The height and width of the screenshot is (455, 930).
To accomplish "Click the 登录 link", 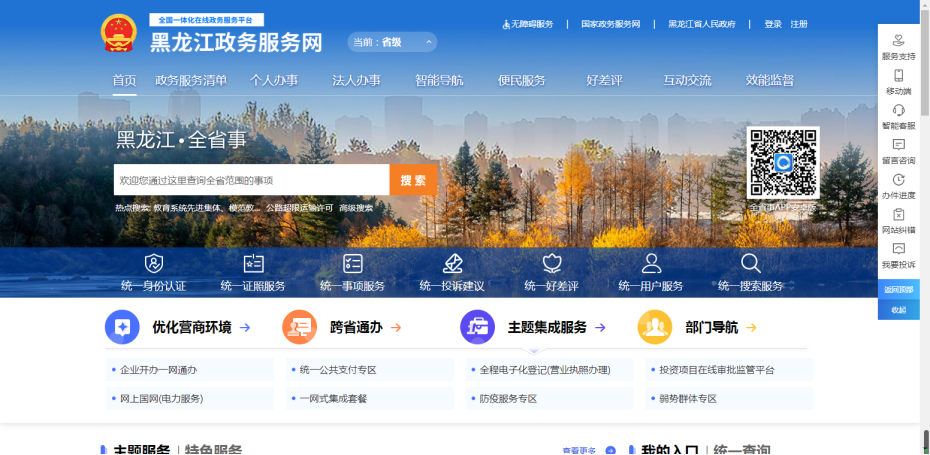I will [773, 24].
